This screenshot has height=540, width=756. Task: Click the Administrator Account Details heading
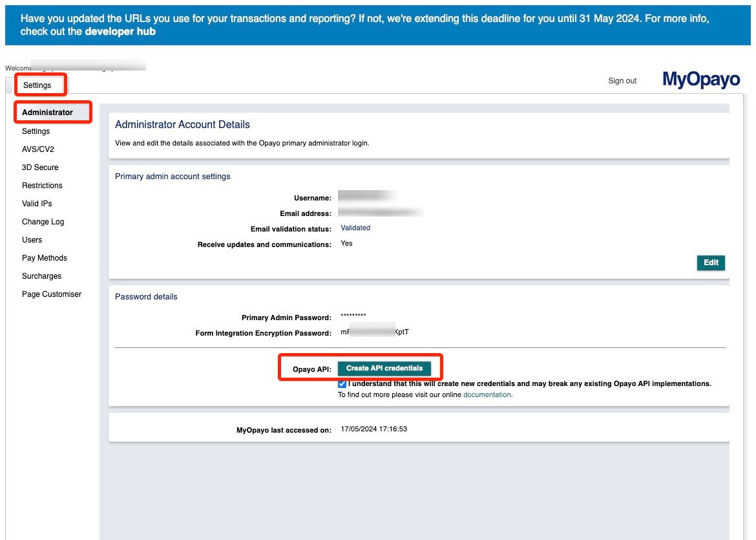coord(182,125)
